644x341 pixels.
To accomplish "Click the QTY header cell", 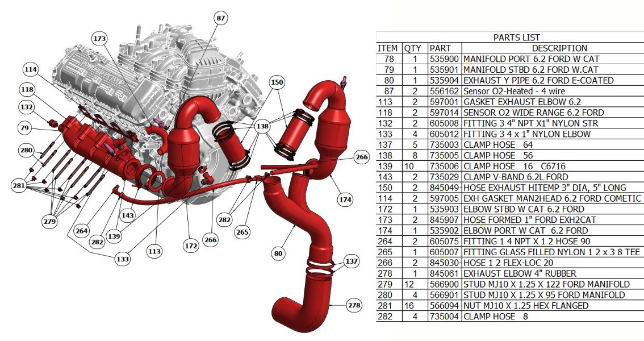I will [x=412, y=48].
